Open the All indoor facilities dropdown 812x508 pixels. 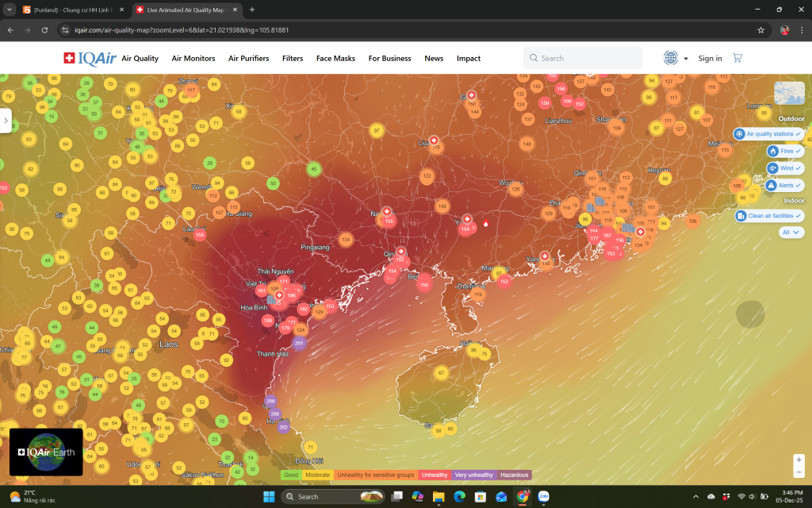[791, 232]
